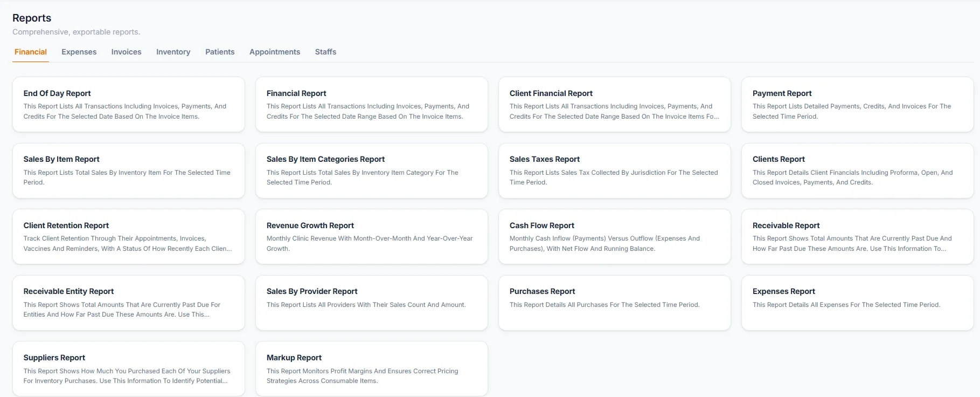This screenshot has width=980, height=397.
Task: Select the Invoices tab
Action: 126,52
